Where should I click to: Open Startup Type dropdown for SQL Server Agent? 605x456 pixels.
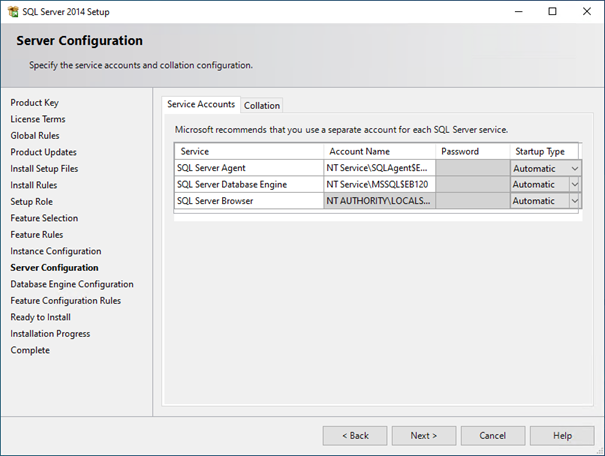(575, 168)
